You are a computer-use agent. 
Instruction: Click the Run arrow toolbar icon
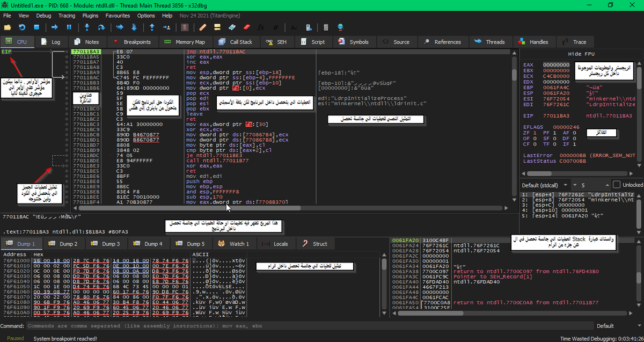(x=54, y=27)
